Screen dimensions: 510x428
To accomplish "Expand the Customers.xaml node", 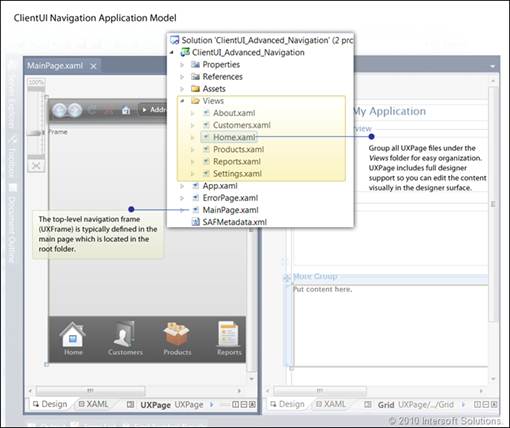I will coord(193,125).
